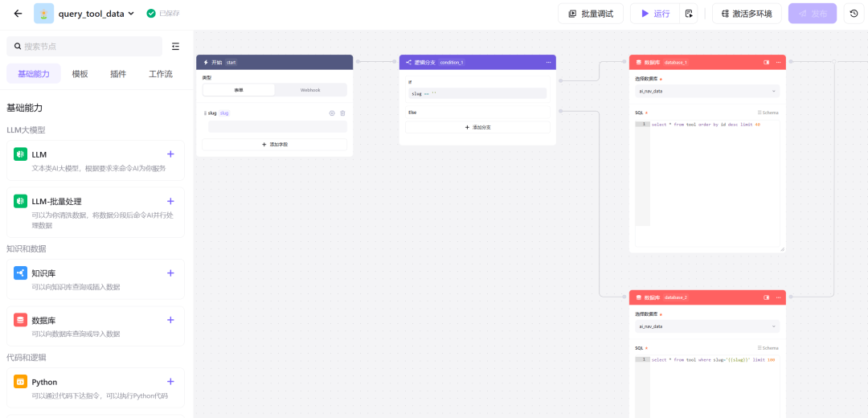The width and height of the screenshot is (868, 418).
Task: Open Schema link in database_2
Action: [x=768, y=348]
